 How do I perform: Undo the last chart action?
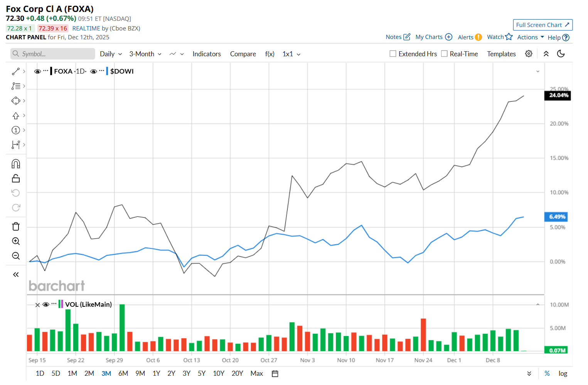[x=16, y=193]
